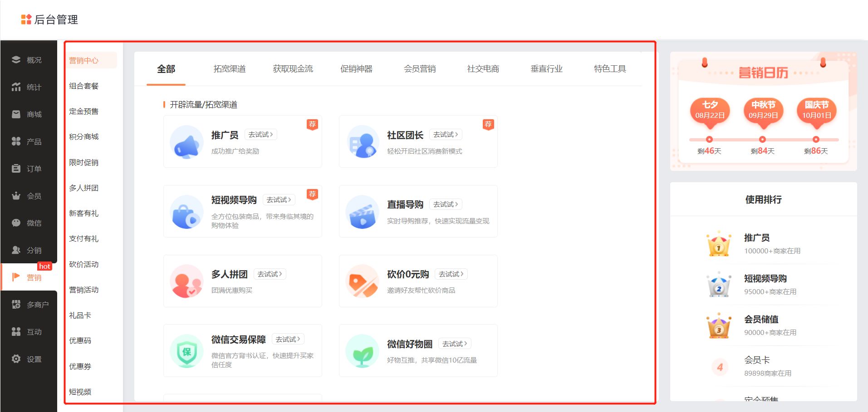
Task: Click the 营销 marketing flag icon
Action: (x=16, y=276)
